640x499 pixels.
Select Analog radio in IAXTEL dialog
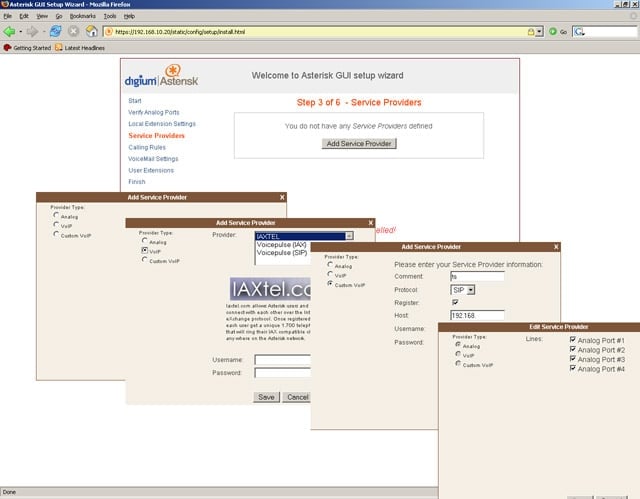pos(144,241)
